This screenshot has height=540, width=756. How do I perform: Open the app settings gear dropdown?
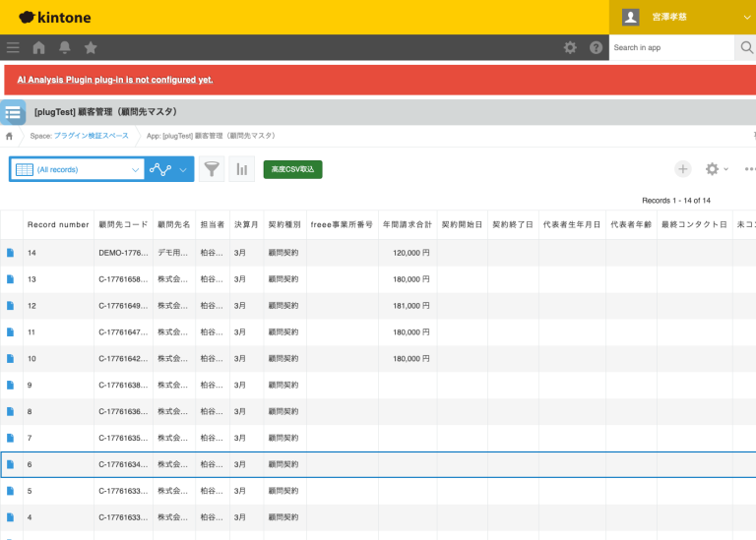pos(716,169)
